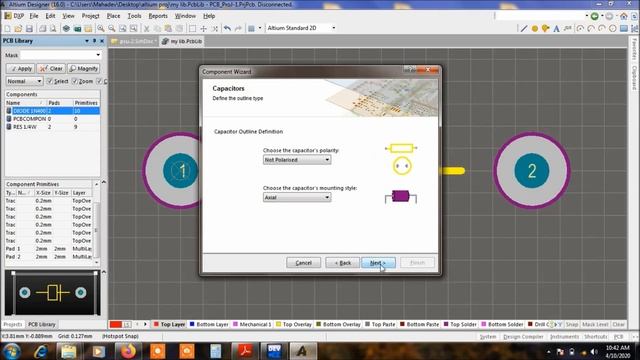The width and height of the screenshot is (640, 360).
Task: Select the Bottom Overlay layer tab
Action: [x=338, y=324]
